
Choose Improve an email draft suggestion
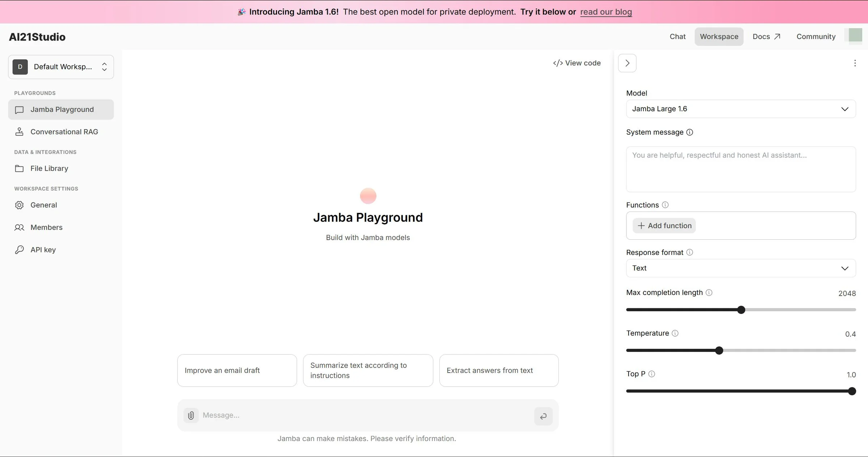(x=237, y=371)
